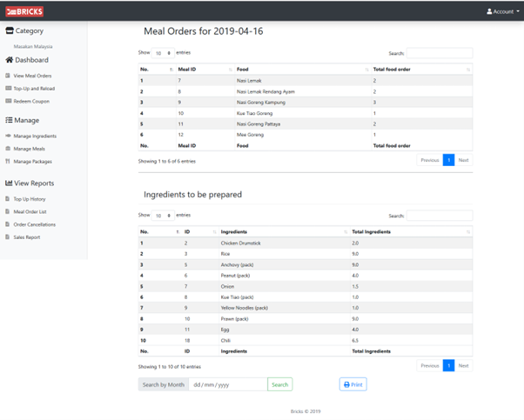Viewport: 524px width, 420px height.
Task: Sort Meal Orders by Food column
Action: 303,70
